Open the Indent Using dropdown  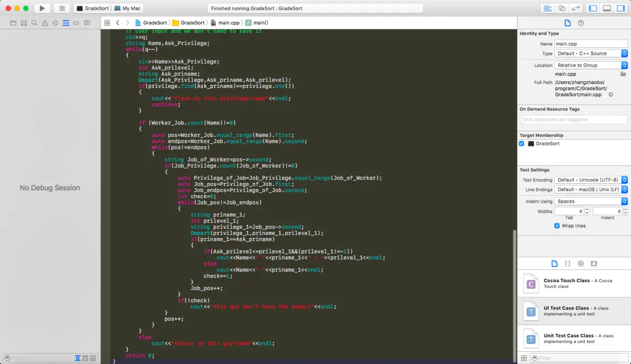591,201
